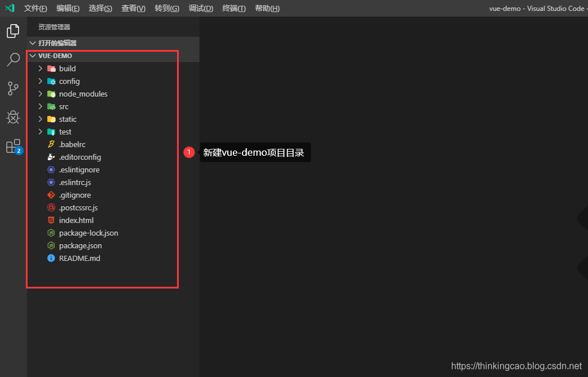This screenshot has width=588, height=377.
Task: Click the src folder icon
Action: (x=51, y=107)
